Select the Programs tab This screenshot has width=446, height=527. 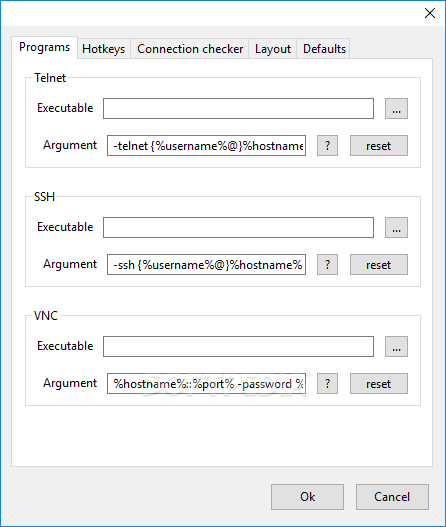tap(44, 47)
